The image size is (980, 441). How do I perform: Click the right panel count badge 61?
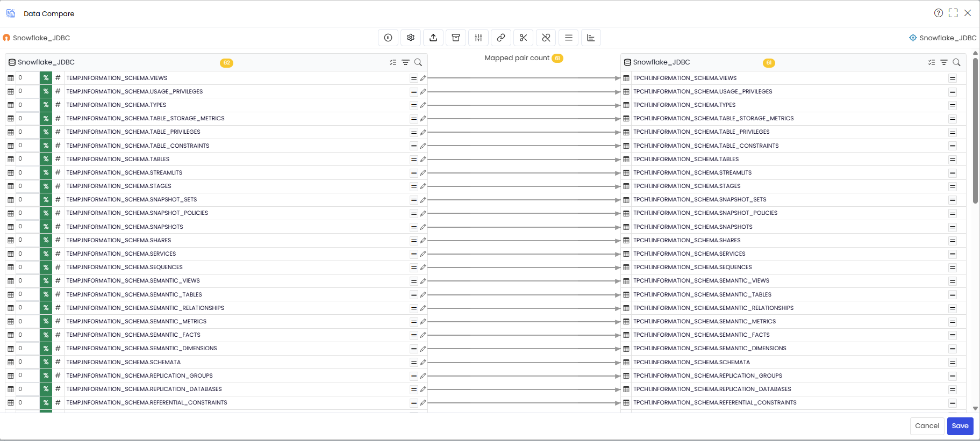tap(769, 63)
